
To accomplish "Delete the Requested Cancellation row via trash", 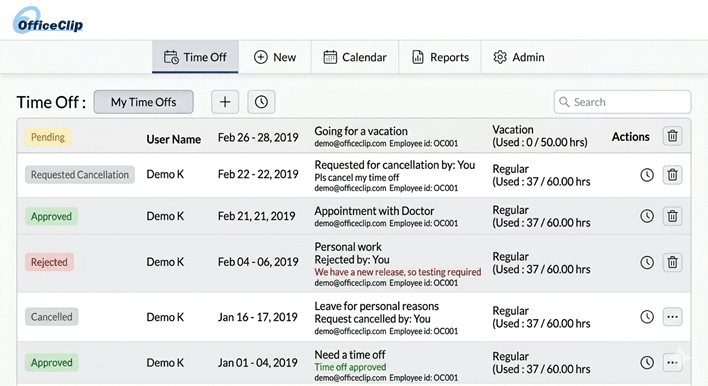I will (x=672, y=175).
